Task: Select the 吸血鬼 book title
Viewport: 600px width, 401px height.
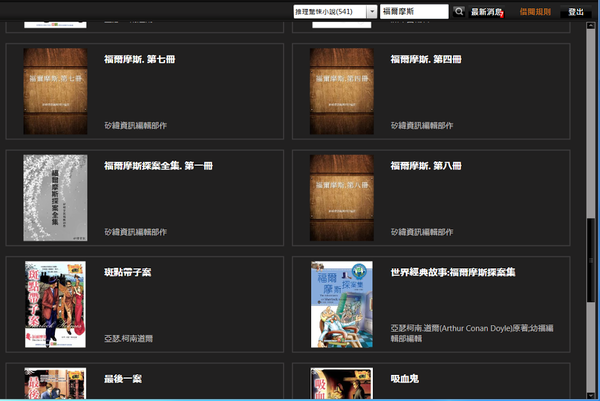Action: click(x=406, y=379)
